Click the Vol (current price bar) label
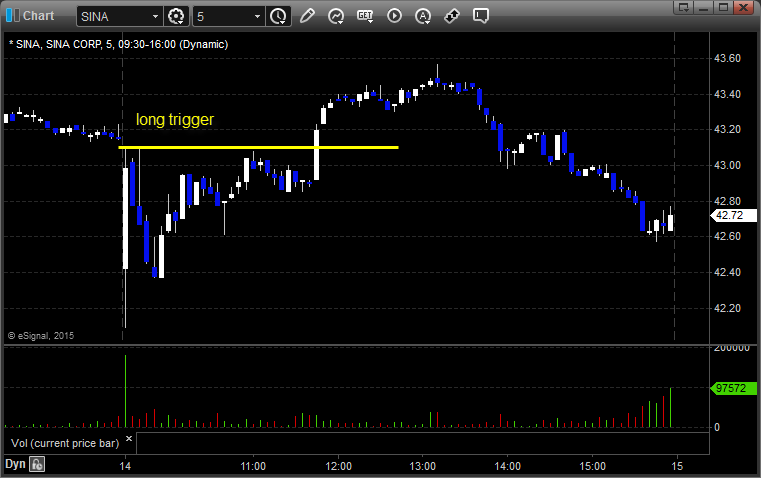Image resolution: width=761 pixels, height=478 pixels. click(x=65, y=443)
